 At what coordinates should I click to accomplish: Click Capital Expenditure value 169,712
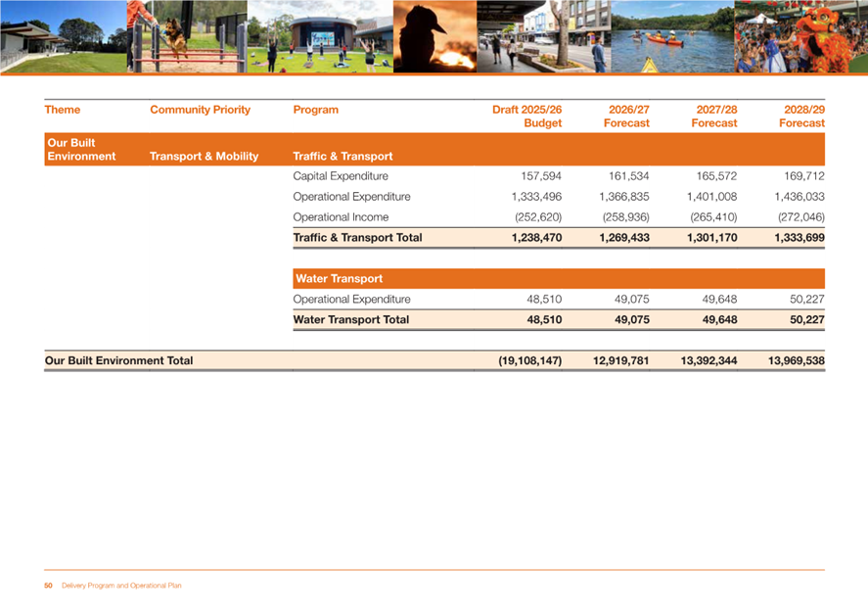click(x=804, y=176)
